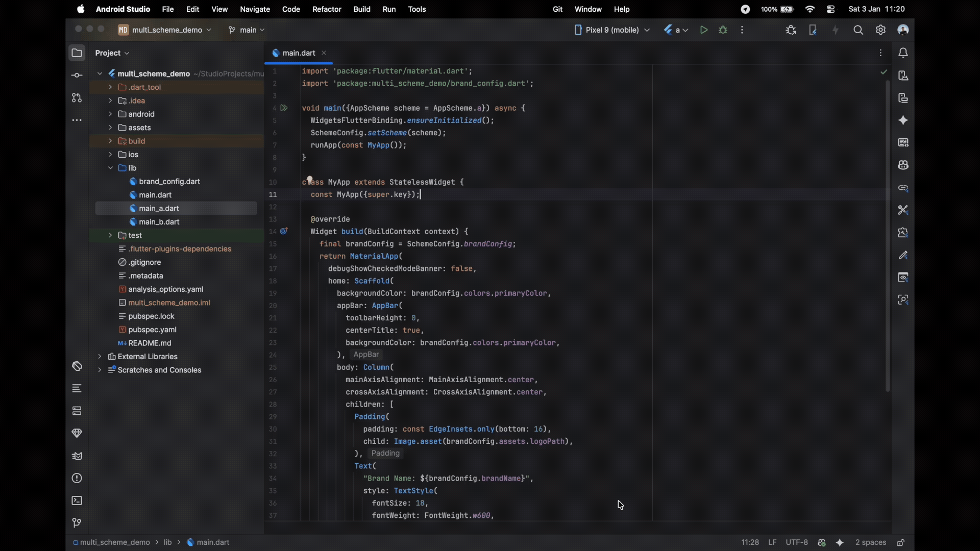Open the App Quality Insights diamond icon
Image resolution: width=980 pixels, height=551 pixels.
(x=77, y=433)
